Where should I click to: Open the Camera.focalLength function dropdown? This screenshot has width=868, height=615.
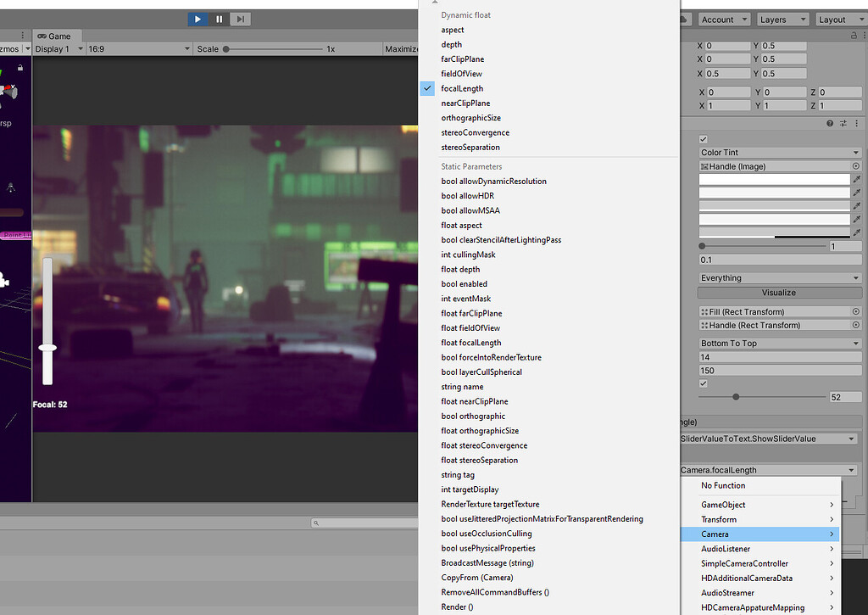click(769, 470)
